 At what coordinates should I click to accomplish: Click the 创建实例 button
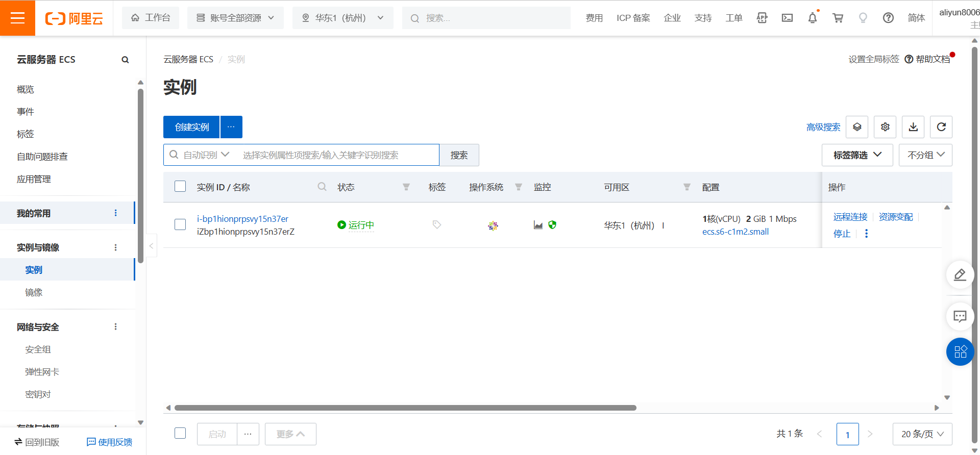[191, 127]
